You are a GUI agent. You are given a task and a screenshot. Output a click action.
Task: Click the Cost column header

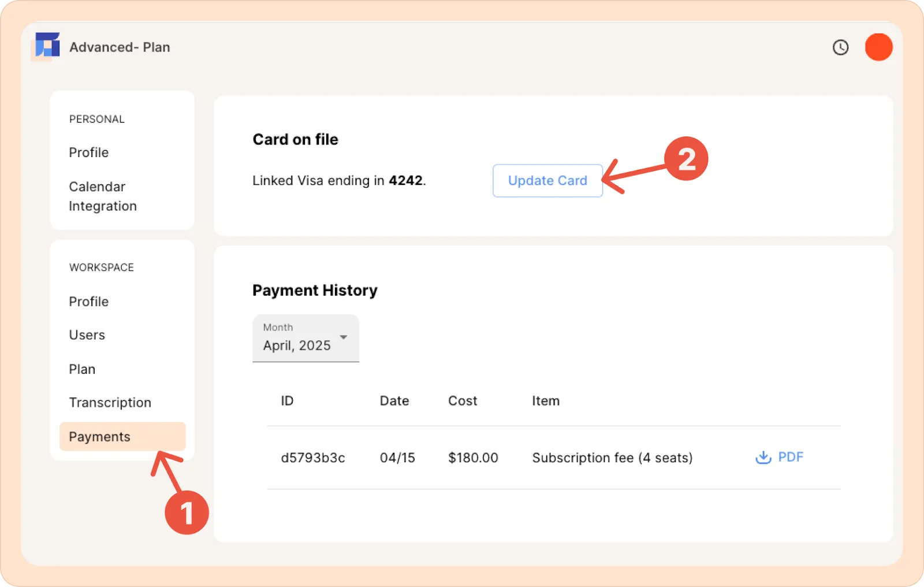point(463,401)
